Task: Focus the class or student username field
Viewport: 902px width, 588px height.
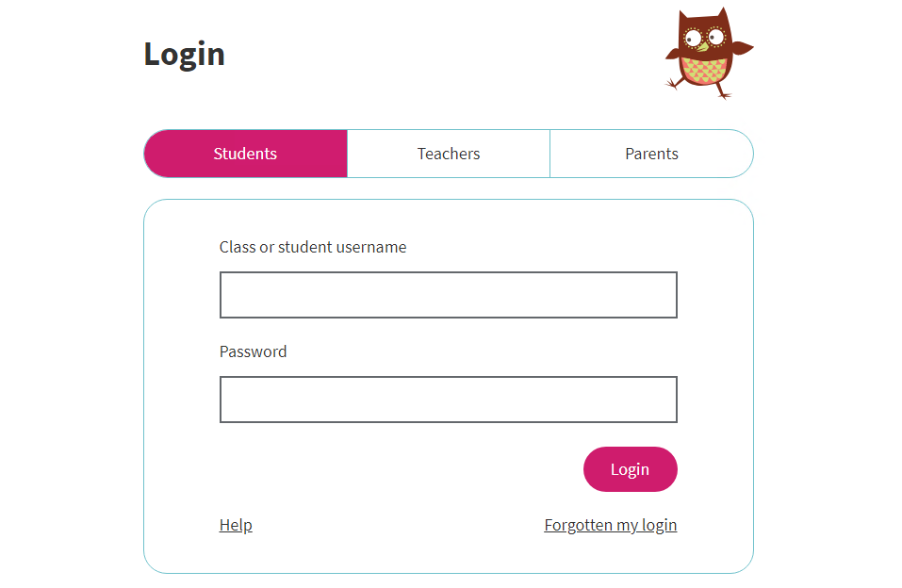Action: point(448,295)
